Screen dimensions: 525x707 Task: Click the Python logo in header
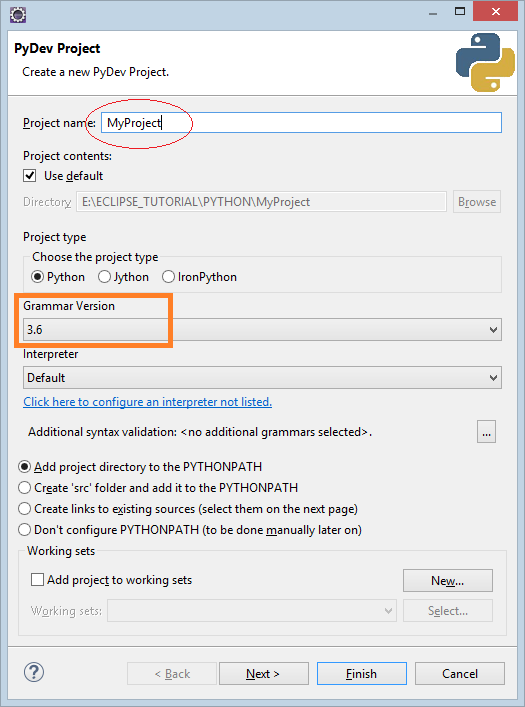click(485, 62)
